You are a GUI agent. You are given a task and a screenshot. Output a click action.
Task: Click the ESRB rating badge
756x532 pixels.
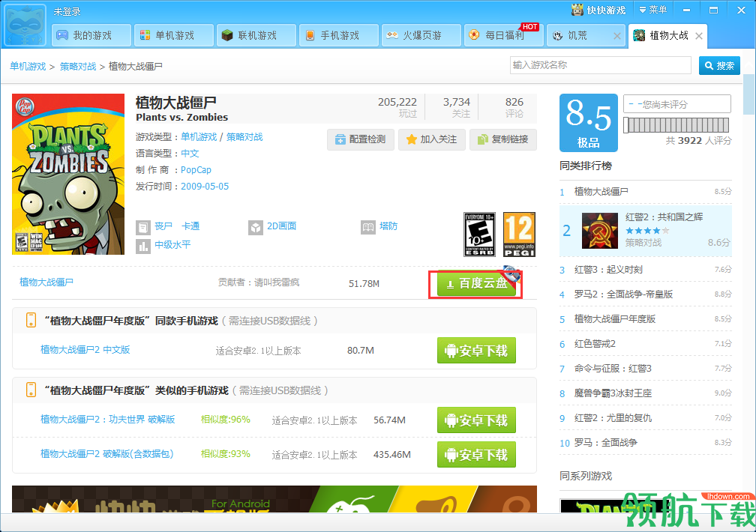point(479,235)
